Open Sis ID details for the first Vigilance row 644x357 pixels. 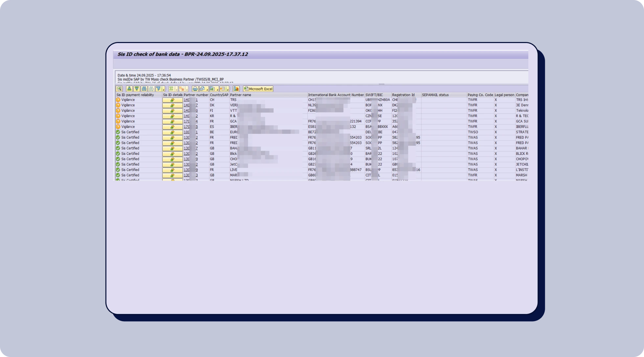pyautogui.click(x=172, y=100)
